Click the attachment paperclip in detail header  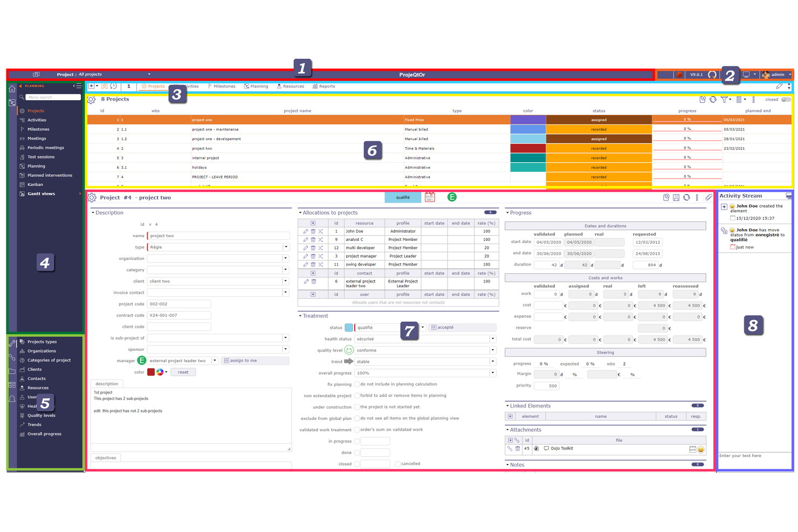tap(708, 198)
